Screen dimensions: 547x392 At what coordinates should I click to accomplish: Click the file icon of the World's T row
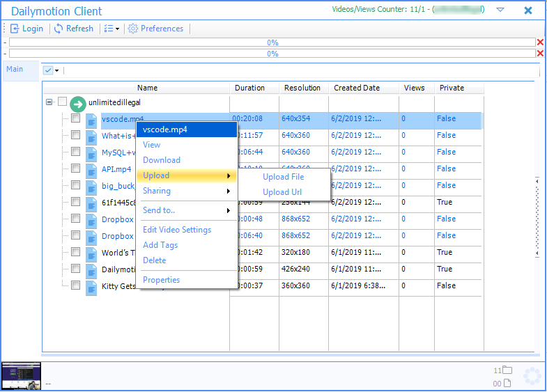pyautogui.click(x=91, y=254)
